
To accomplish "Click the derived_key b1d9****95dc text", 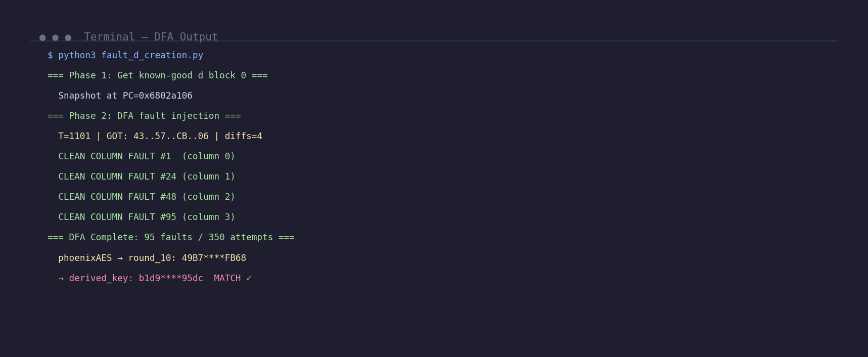I will (x=136, y=278).
